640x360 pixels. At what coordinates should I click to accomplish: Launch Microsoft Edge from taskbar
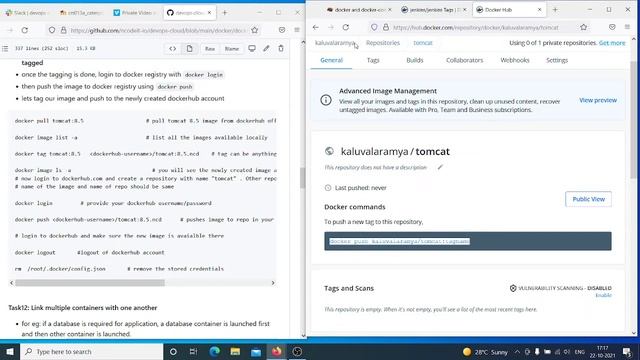tap(215, 351)
